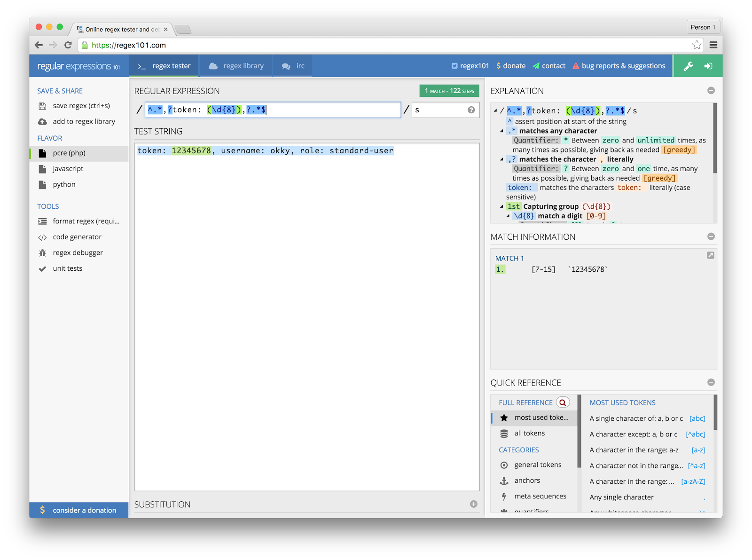Click the anchors anchor icon
Image resolution: width=752 pixels, height=560 pixels.
pyautogui.click(x=504, y=481)
